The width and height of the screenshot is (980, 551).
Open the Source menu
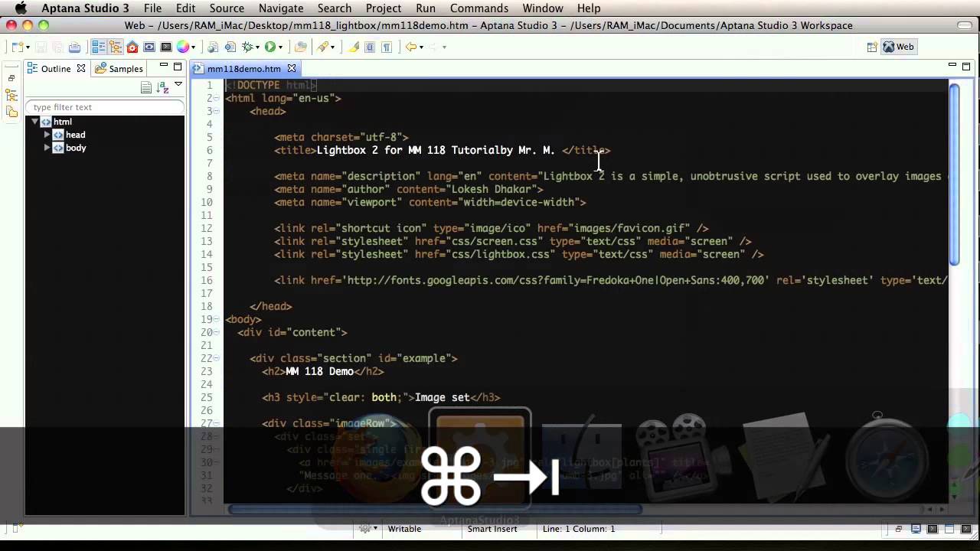[227, 8]
